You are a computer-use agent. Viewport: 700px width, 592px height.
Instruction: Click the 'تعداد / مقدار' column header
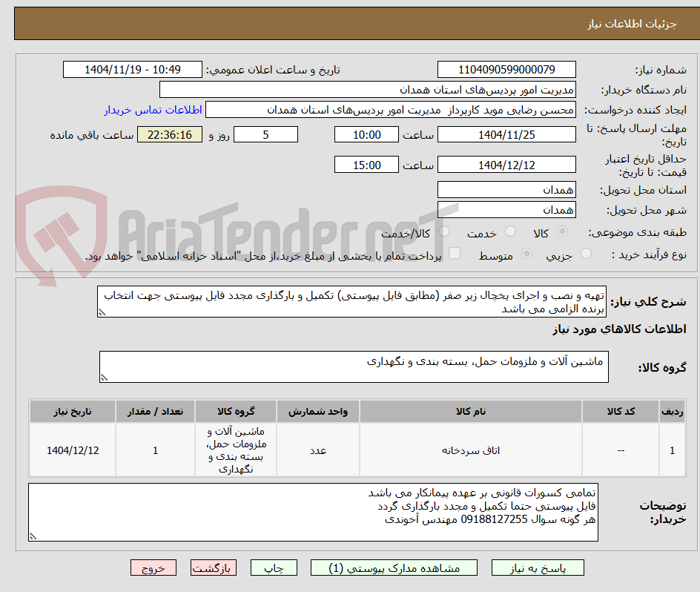click(x=156, y=412)
